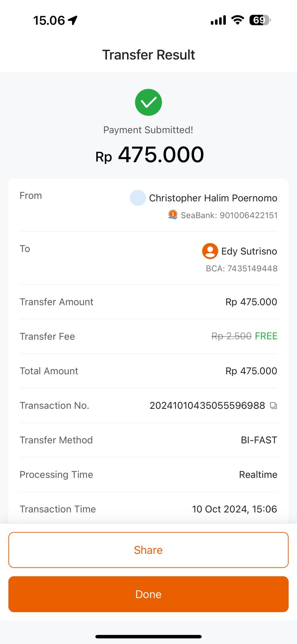
Task: Tap the Wi-Fi icon in status bar
Action: click(238, 20)
